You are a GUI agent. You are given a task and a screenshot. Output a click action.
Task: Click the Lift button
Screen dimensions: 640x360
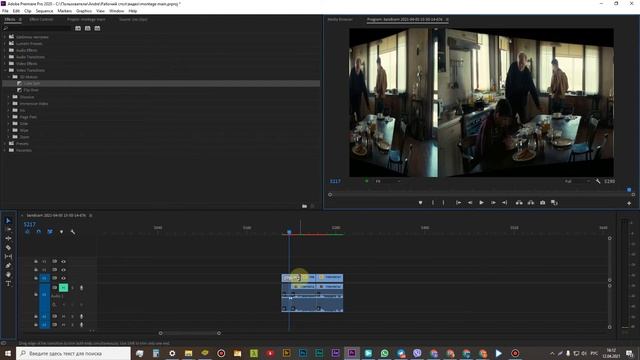pos(519,203)
